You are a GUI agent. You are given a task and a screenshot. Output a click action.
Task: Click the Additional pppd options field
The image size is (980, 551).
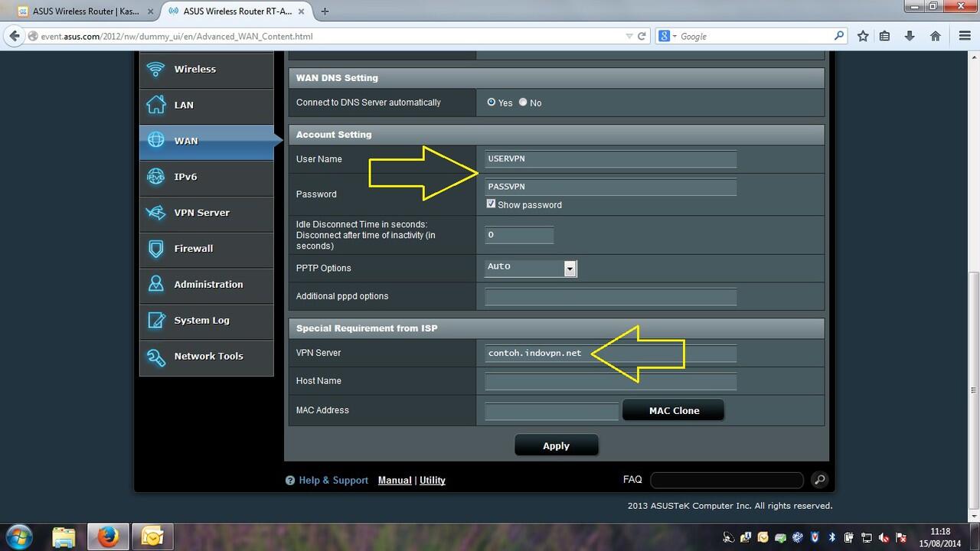[611, 296]
